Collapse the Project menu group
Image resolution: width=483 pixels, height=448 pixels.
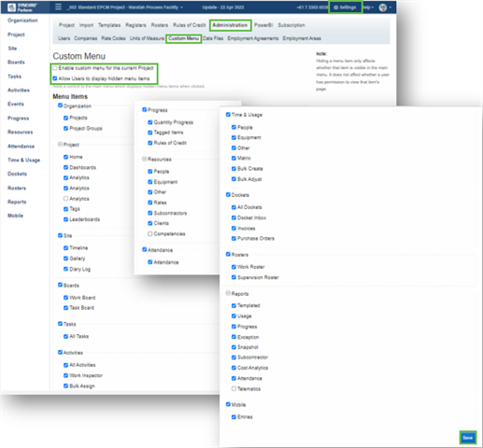[60, 145]
